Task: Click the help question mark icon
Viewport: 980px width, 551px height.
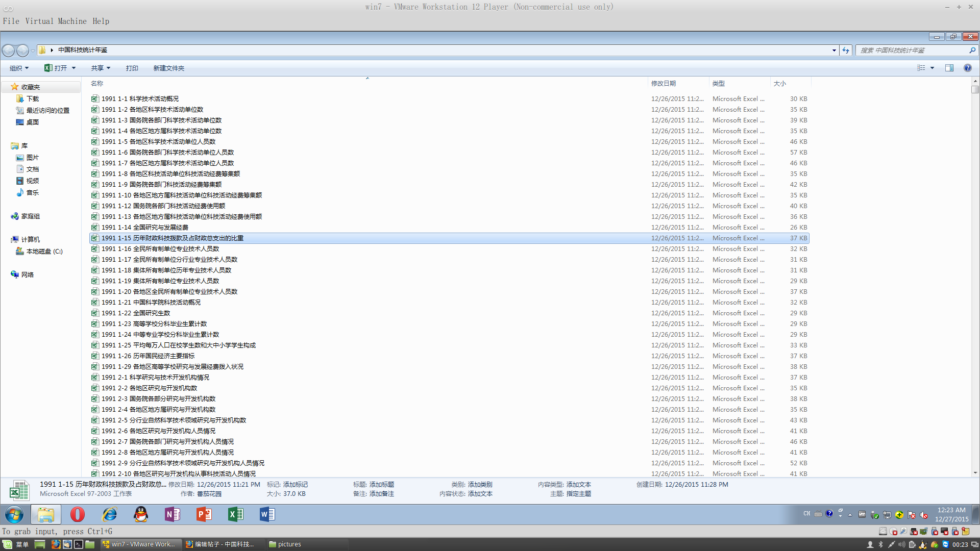Action: point(967,68)
